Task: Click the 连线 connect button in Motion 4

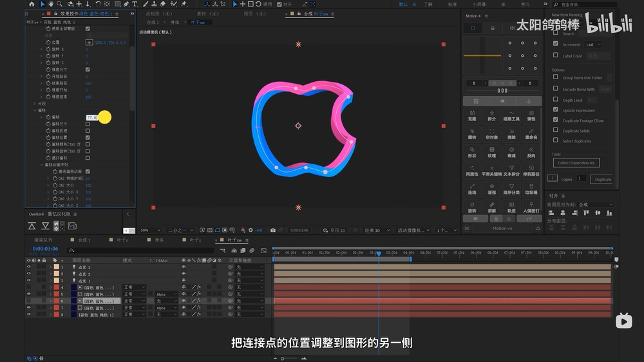Action: point(472,189)
